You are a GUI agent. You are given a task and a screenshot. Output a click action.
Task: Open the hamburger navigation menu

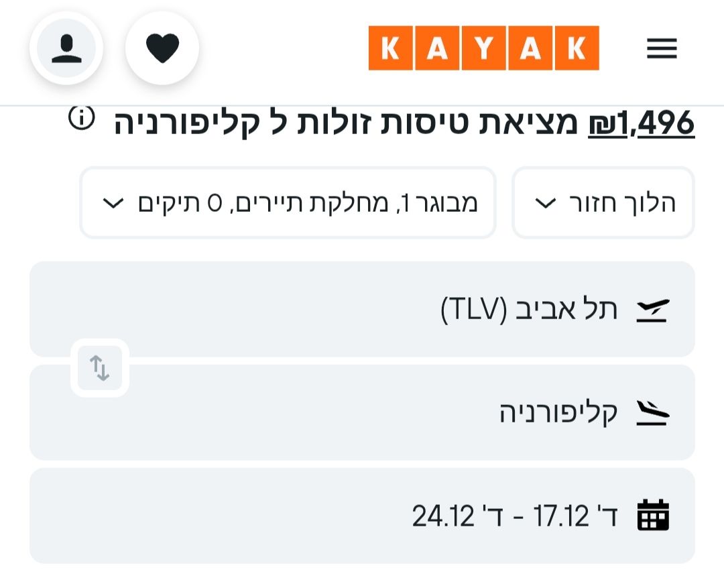pyautogui.click(x=662, y=48)
